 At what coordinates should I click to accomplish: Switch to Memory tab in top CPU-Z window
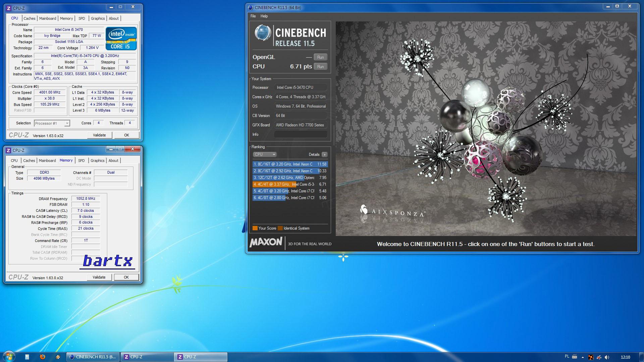[x=66, y=18]
